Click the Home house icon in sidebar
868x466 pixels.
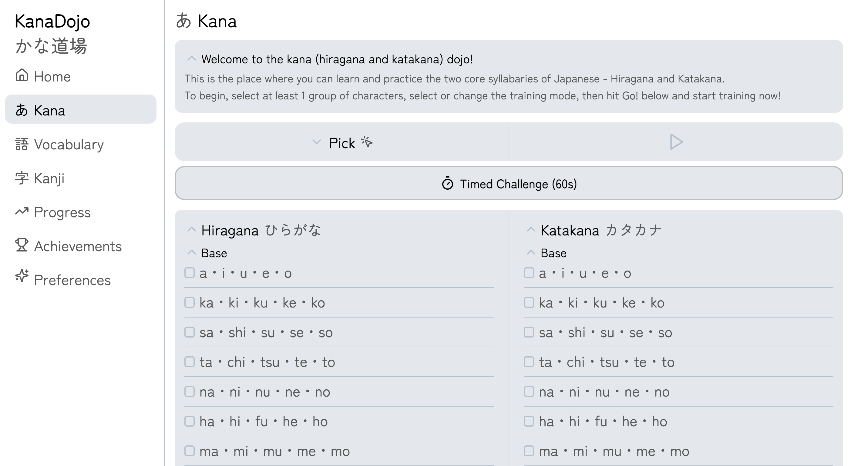[x=22, y=75]
